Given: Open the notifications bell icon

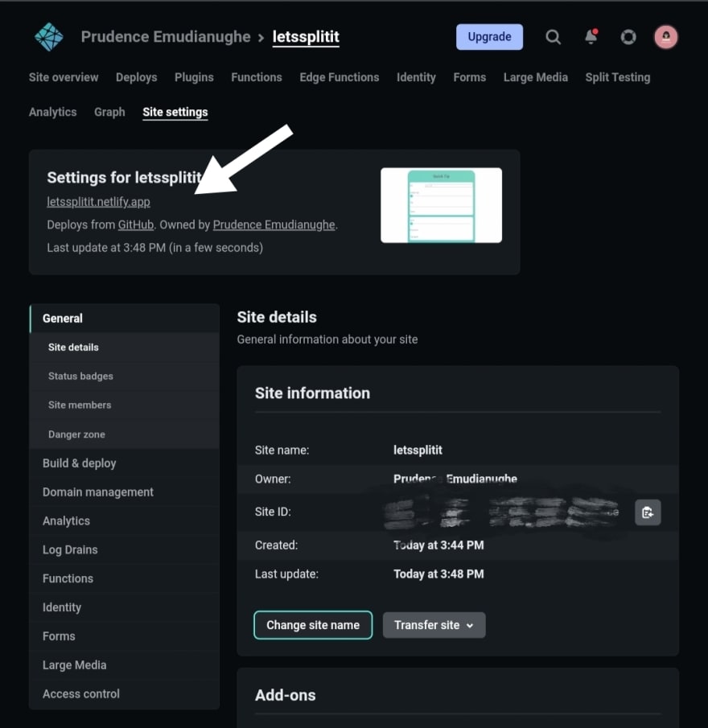Looking at the screenshot, I should (x=591, y=36).
